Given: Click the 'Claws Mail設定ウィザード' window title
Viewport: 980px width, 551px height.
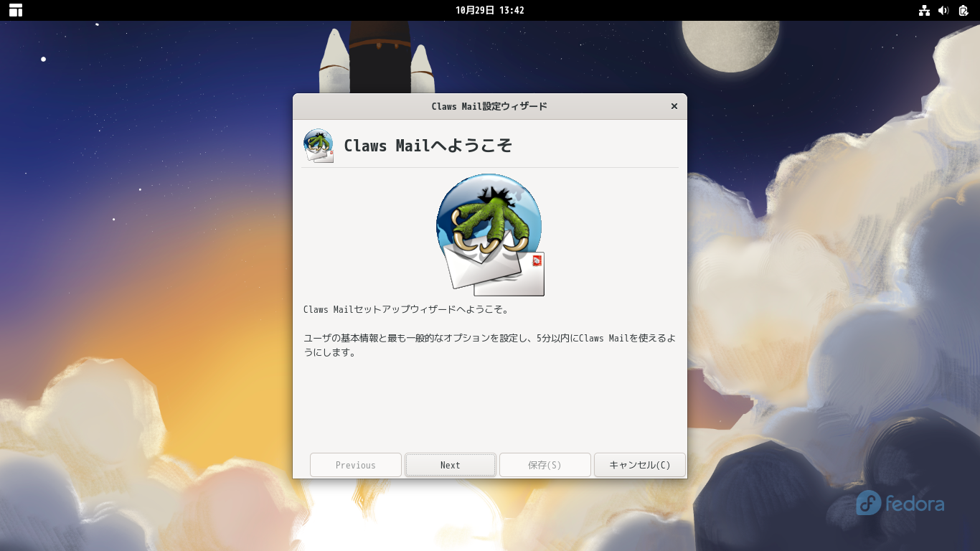Looking at the screenshot, I should pyautogui.click(x=489, y=106).
